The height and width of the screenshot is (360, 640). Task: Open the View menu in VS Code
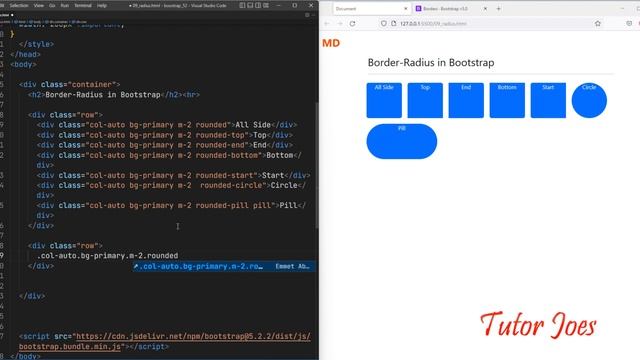39,5
